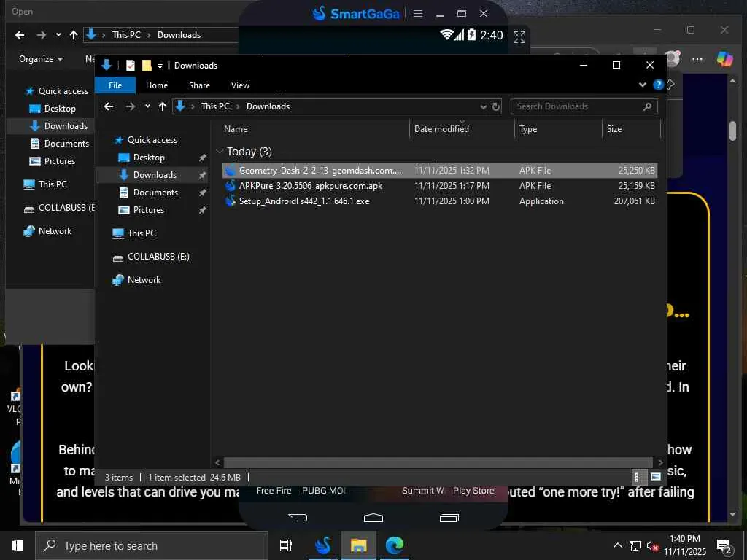
Task: Tap the Android recent apps button
Action: tap(449, 517)
